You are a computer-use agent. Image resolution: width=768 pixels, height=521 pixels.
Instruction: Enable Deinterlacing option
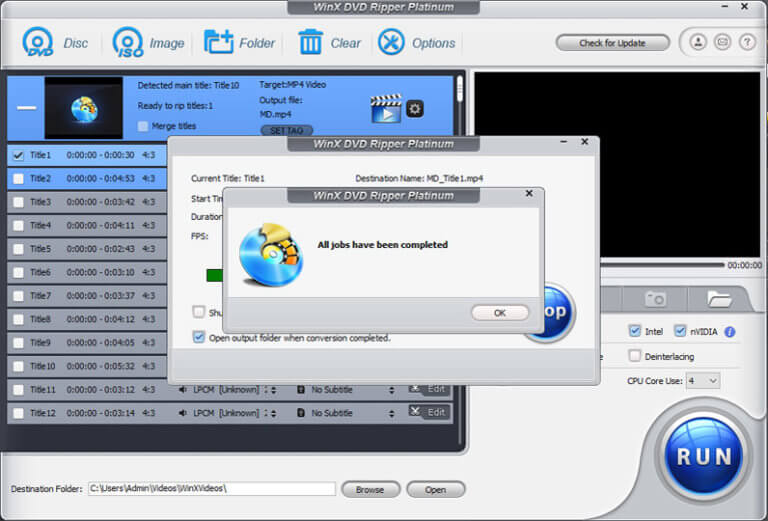click(x=635, y=356)
